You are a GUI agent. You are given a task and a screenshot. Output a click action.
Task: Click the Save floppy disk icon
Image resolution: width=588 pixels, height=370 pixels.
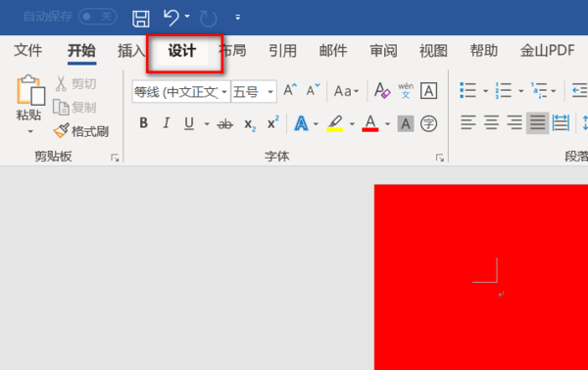click(141, 18)
